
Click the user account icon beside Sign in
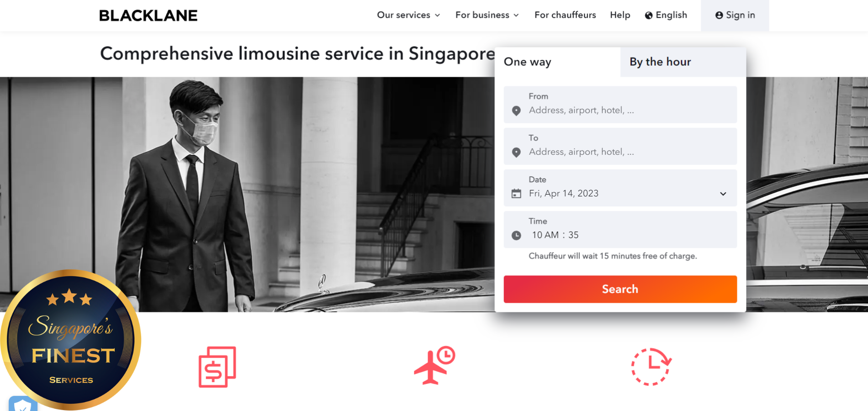point(719,16)
